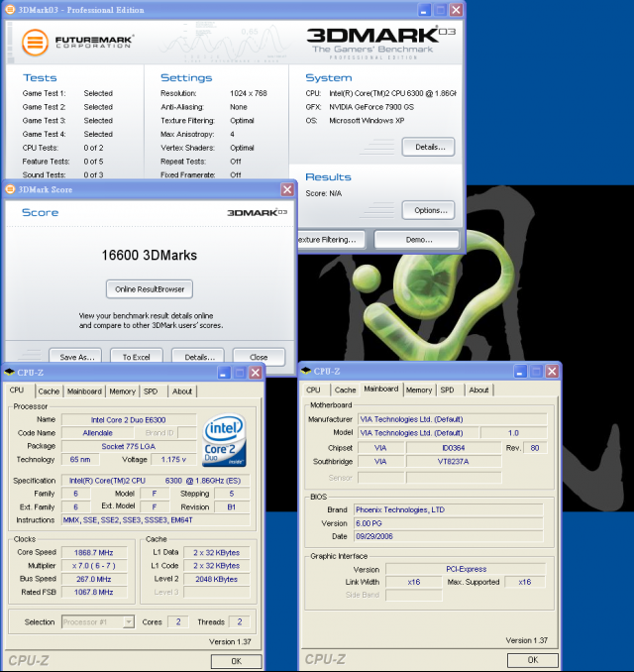The height and width of the screenshot is (672, 634).
Task: Open About tab in left CPU-Z
Action: pyautogui.click(x=182, y=392)
